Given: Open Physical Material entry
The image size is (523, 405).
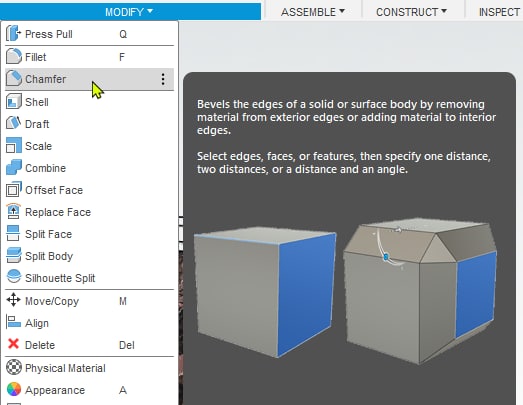Looking at the screenshot, I should [x=89, y=368].
